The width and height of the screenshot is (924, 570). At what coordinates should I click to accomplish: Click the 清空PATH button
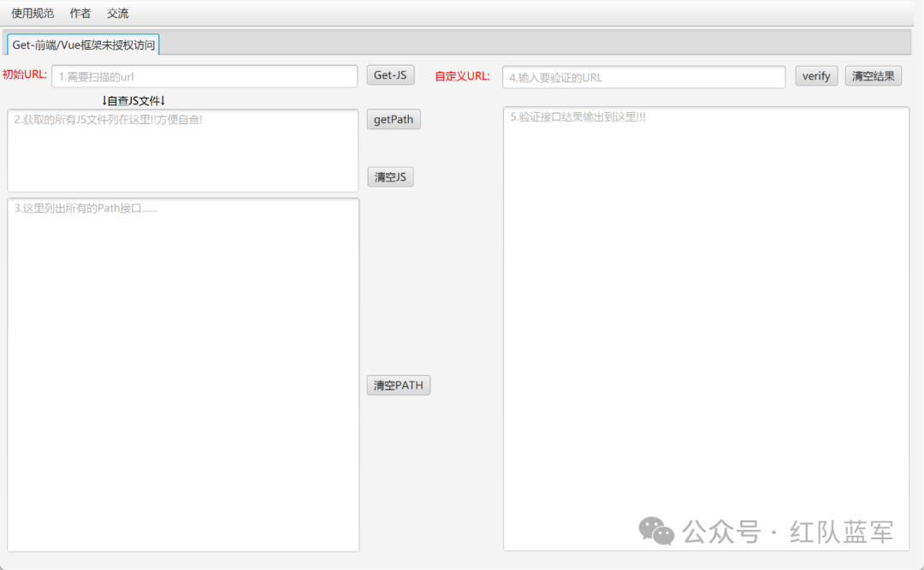click(398, 385)
